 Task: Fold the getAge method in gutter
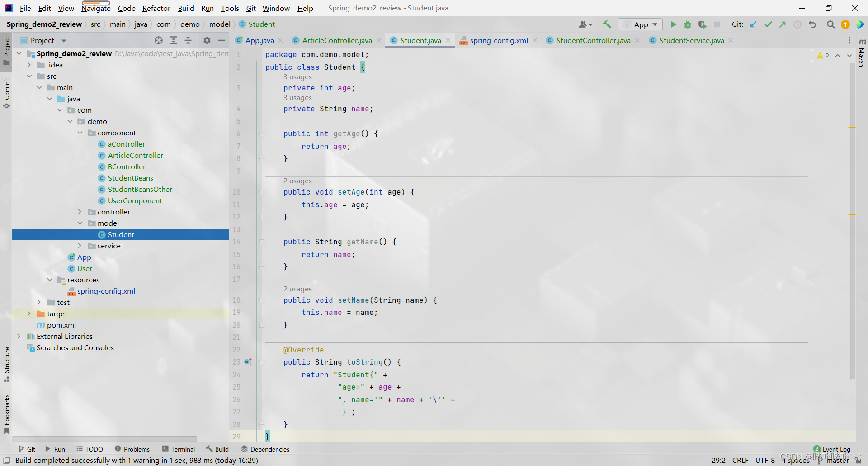click(262, 133)
